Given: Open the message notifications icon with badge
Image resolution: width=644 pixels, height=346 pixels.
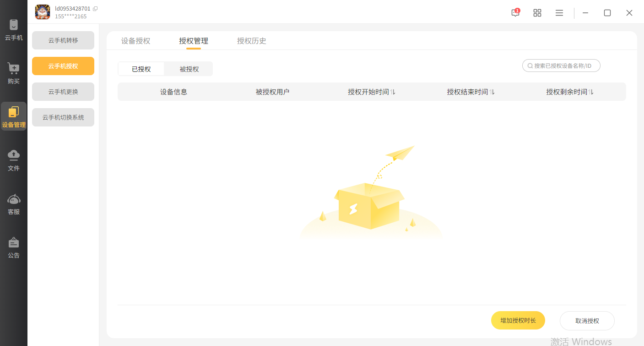Looking at the screenshot, I should 515,13.
